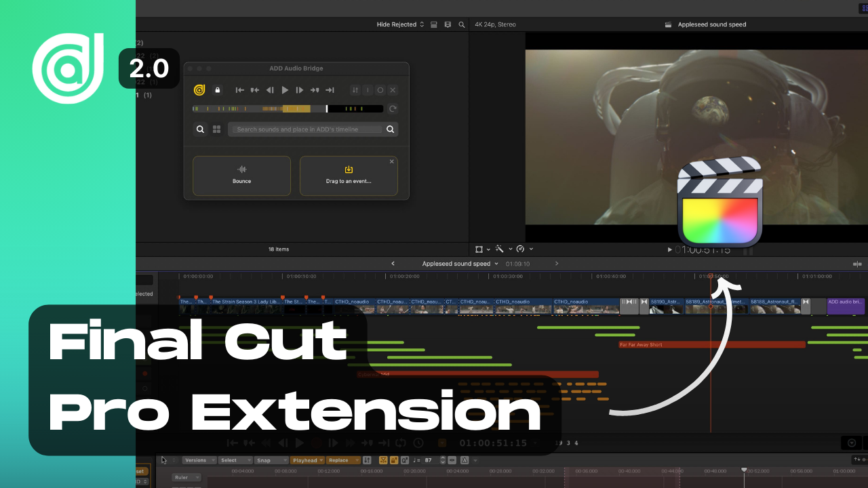Click the up-down arrows button at lower right
This screenshot has width=868, height=488.
pyautogui.click(x=857, y=460)
